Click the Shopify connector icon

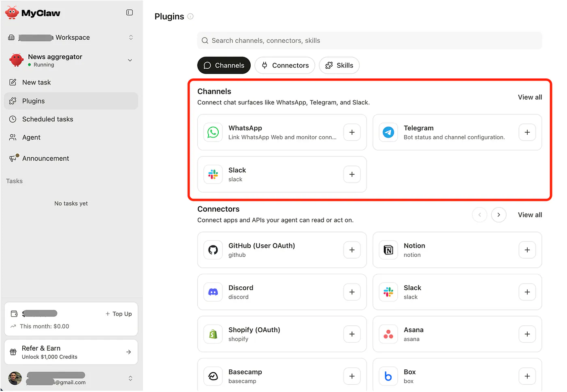tap(213, 334)
